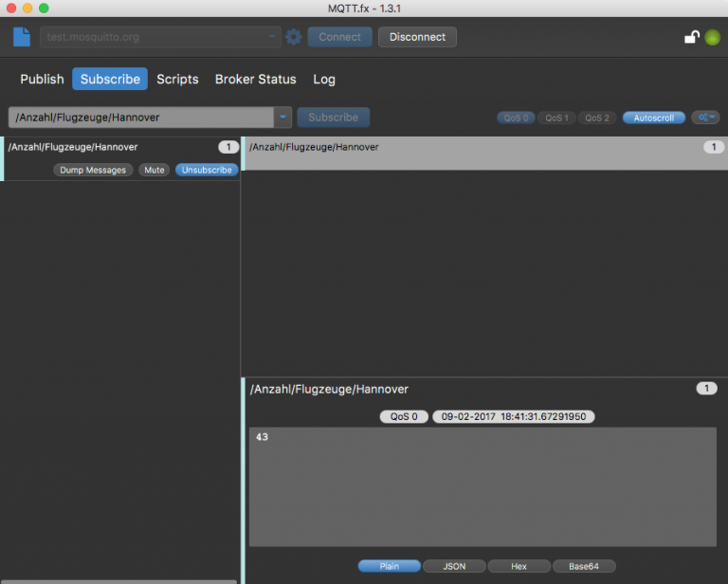Screen dimensions: 728x584
Task: Unsubscribe from the Hannover topic
Action: [x=207, y=170]
